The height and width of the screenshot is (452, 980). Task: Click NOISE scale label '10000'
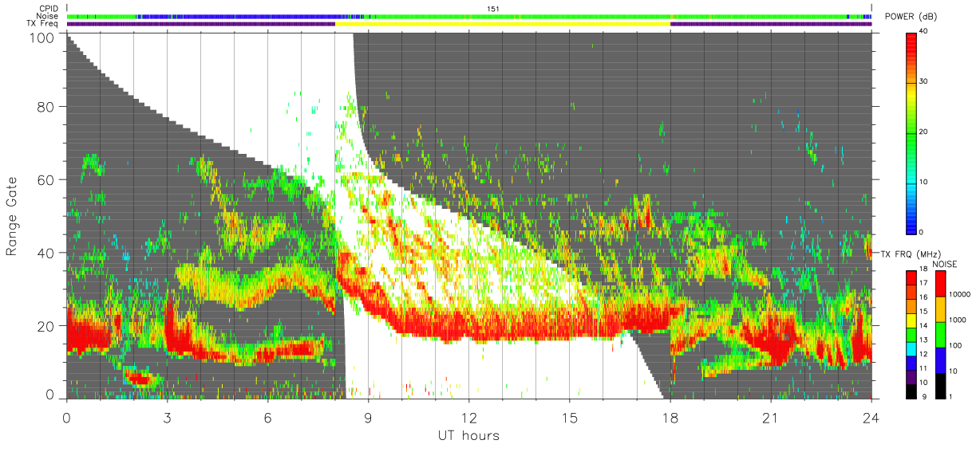coord(958,294)
